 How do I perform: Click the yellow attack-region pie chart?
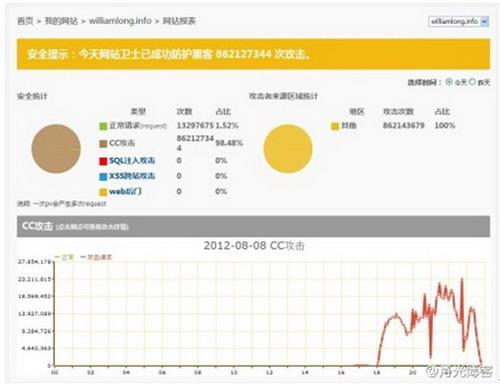coord(288,149)
